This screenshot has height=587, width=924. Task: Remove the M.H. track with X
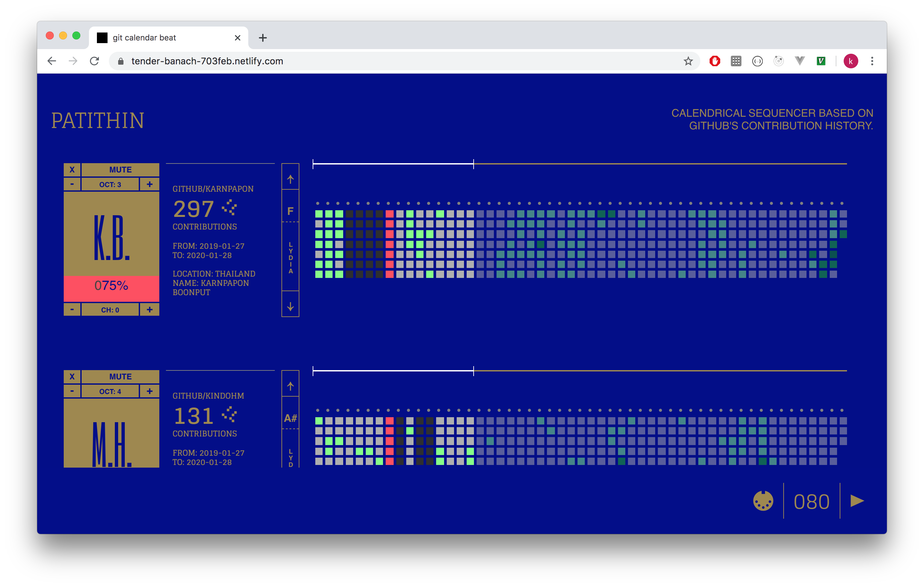point(72,376)
